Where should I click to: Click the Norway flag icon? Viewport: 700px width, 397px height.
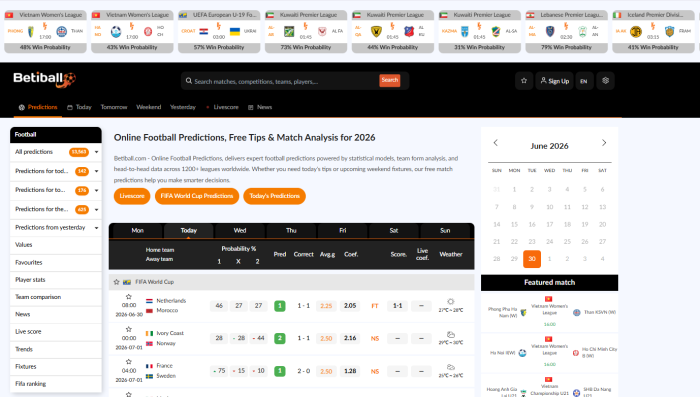[150, 343]
